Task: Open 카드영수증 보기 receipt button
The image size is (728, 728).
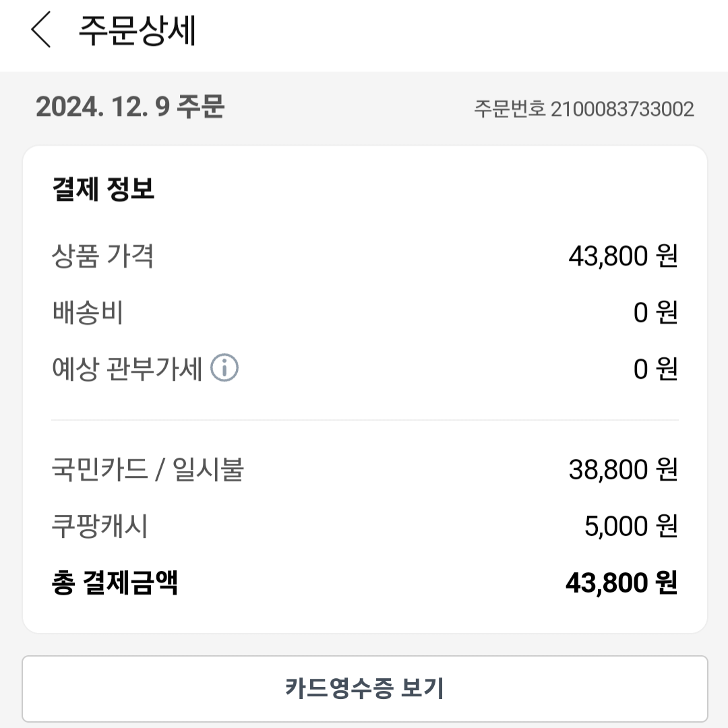Action: click(x=365, y=688)
